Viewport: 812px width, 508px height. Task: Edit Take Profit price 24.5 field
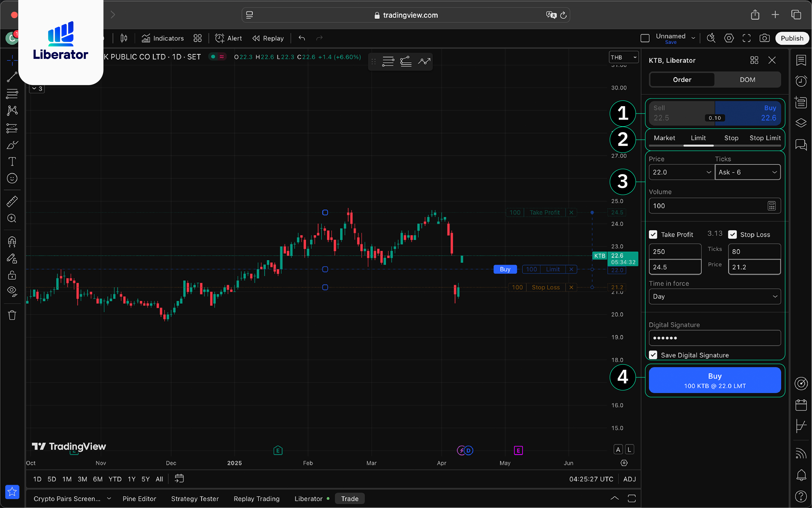pyautogui.click(x=675, y=267)
